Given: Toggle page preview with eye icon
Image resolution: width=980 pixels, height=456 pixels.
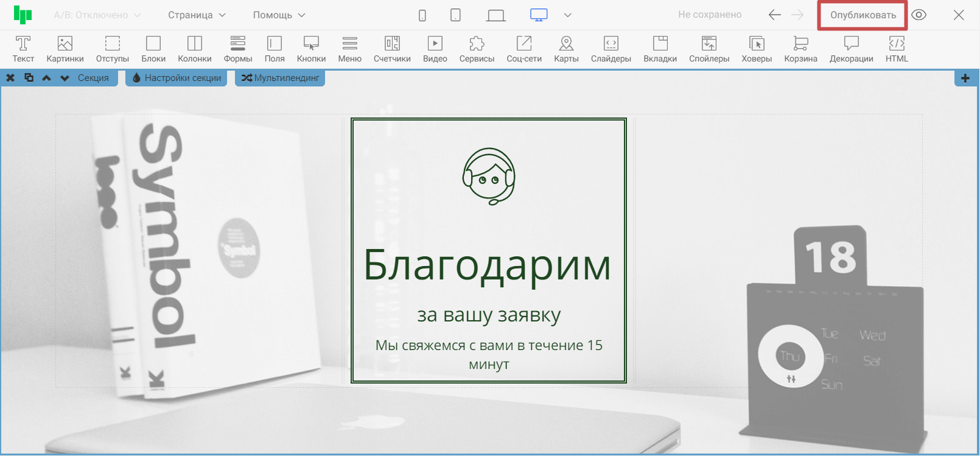Looking at the screenshot, I should click(x=919, y=15).
